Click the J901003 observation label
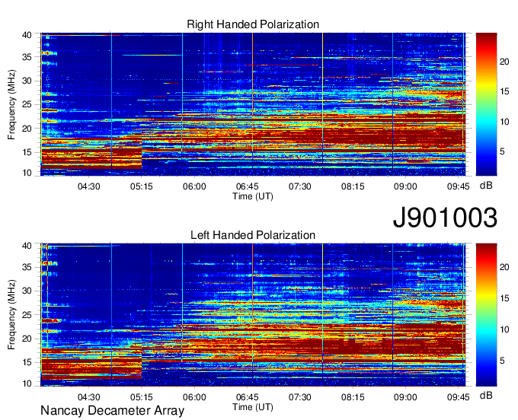Viewport: 518px width, 420px height. 445,217
